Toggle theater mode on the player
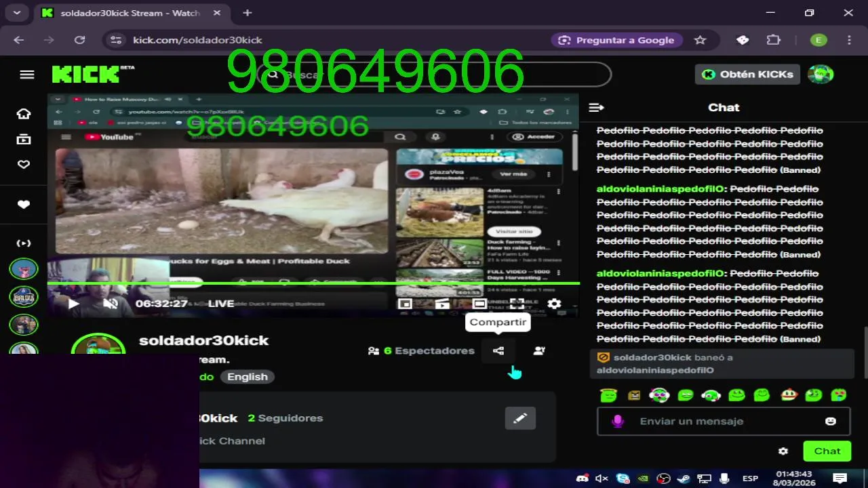Image resolution: width=868 pixels, height=488 pixels. 479,304
